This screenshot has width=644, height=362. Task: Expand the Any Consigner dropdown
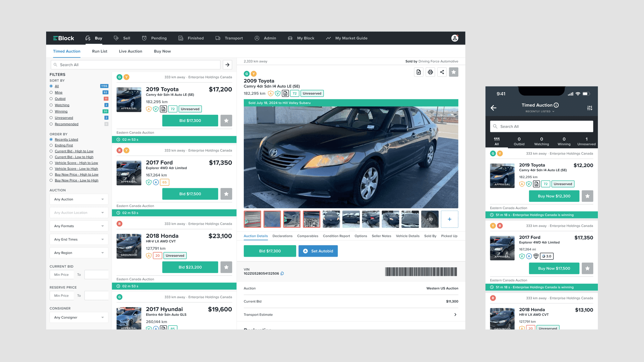coord(79,317)
